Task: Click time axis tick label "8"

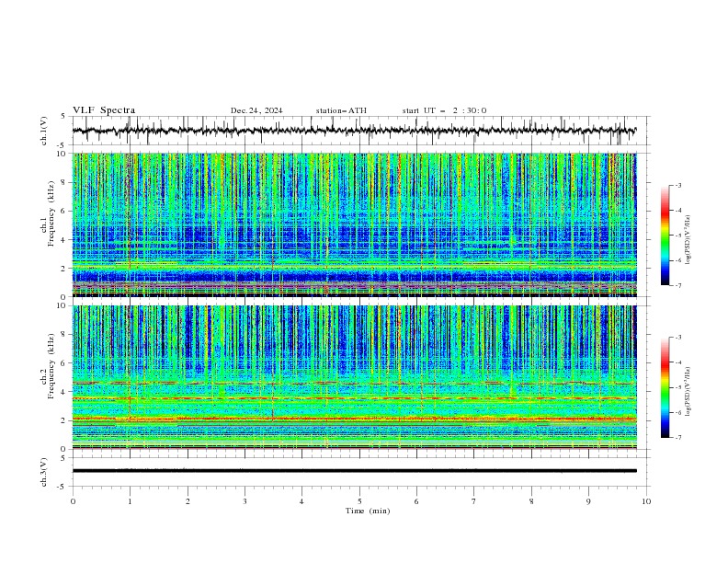Action: [531, 501]
